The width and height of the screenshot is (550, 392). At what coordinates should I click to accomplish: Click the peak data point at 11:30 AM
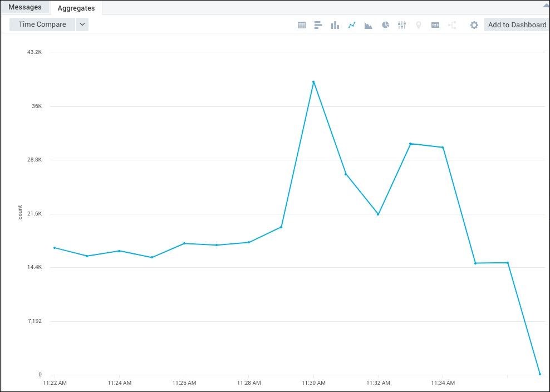point(313,82)
